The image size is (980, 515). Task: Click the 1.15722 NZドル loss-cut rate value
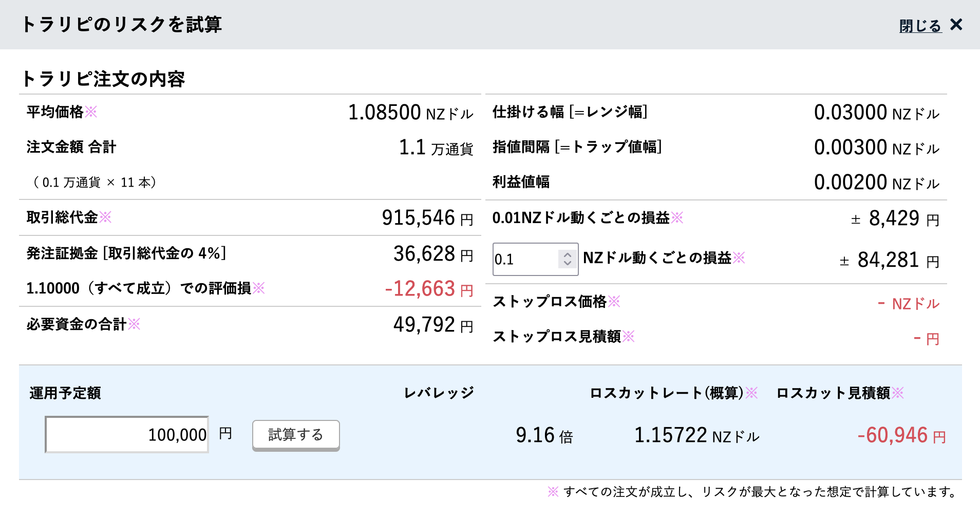click(x=697, y=435)
